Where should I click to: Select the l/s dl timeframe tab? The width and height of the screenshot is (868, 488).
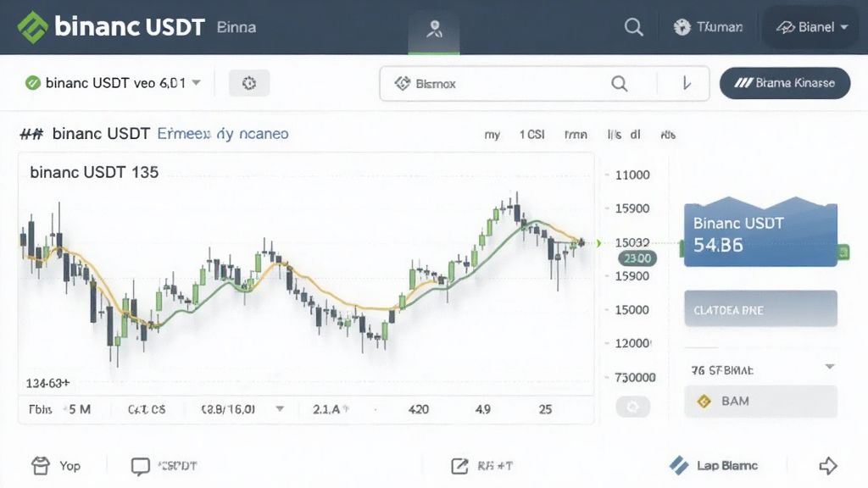(x=624, y=135)
